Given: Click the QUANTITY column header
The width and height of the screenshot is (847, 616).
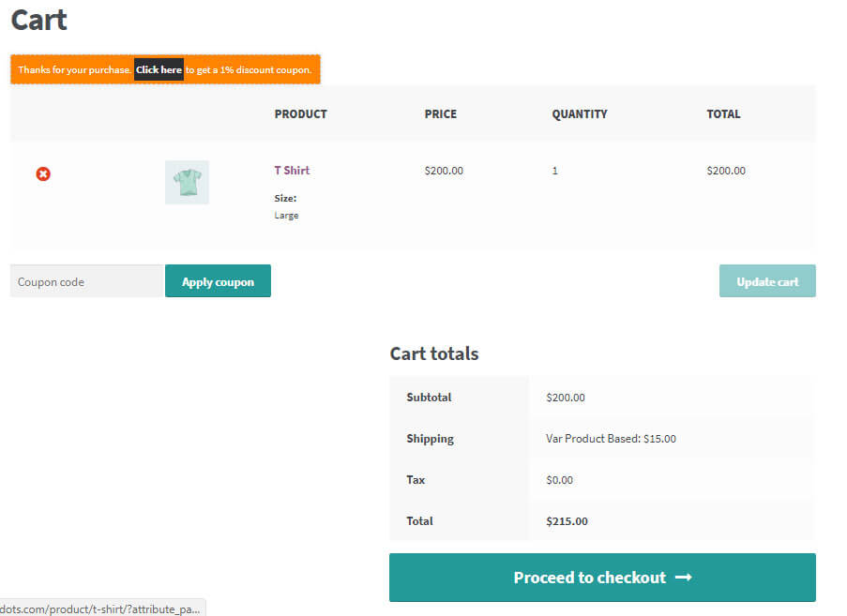Looking at the screenshot, I should click(x=579, y=113).
